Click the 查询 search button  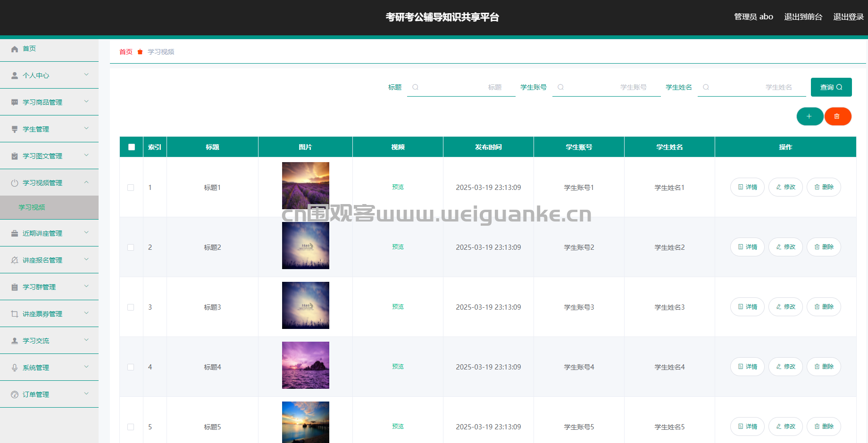point(831,87)
